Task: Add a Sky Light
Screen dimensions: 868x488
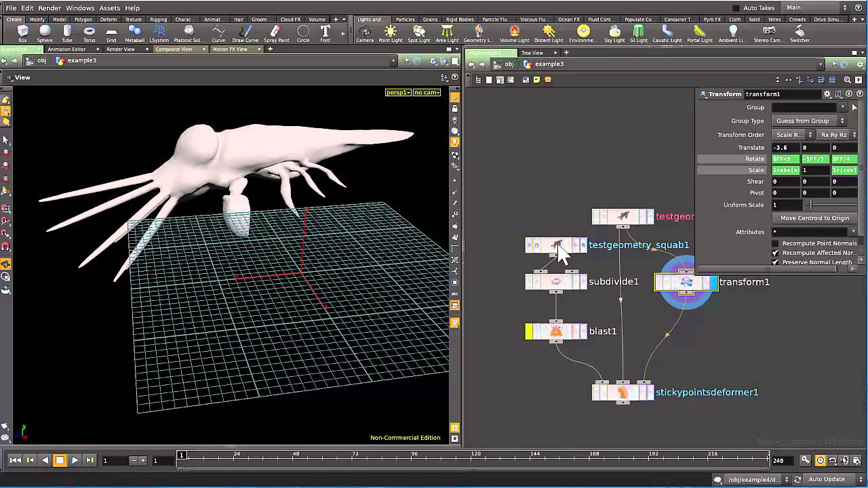Action: coord(614,34)
